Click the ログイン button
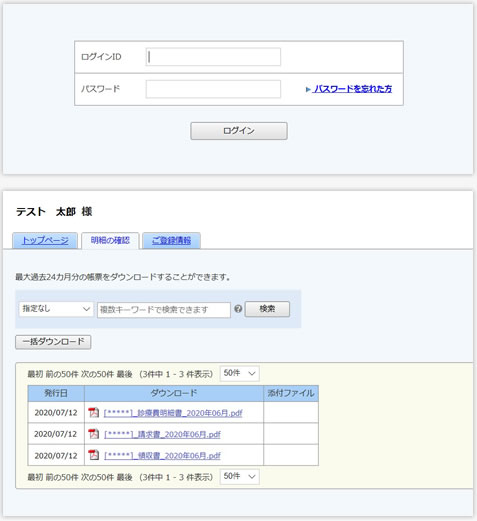The height and width of the screenshot is (521, 477). tap(239, 131)
